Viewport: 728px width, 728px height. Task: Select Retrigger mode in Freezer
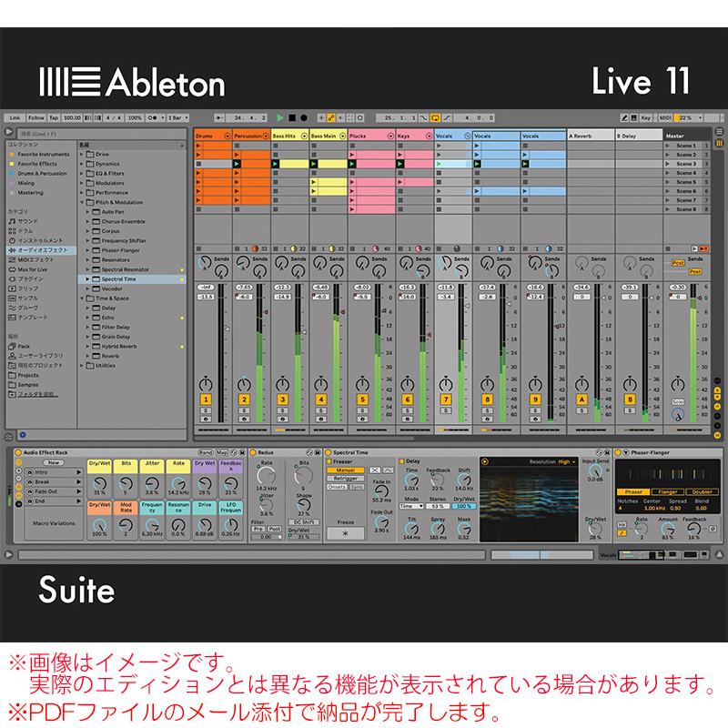(x=345, y=479)
